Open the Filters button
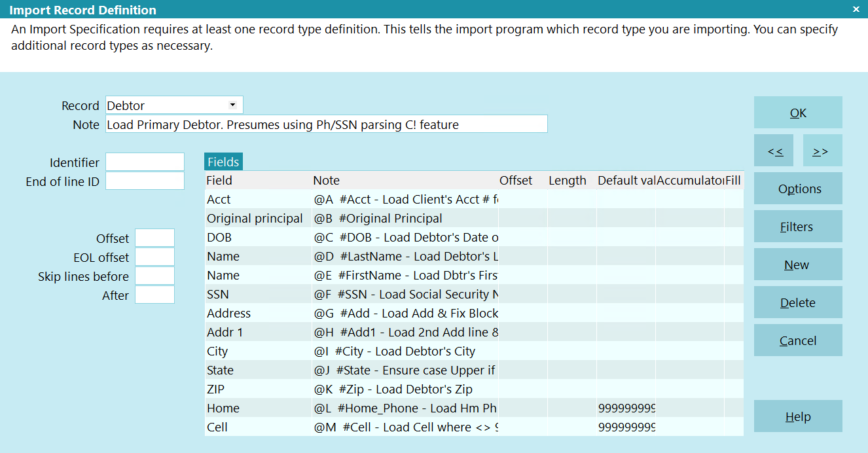 [x=798, y=226]
